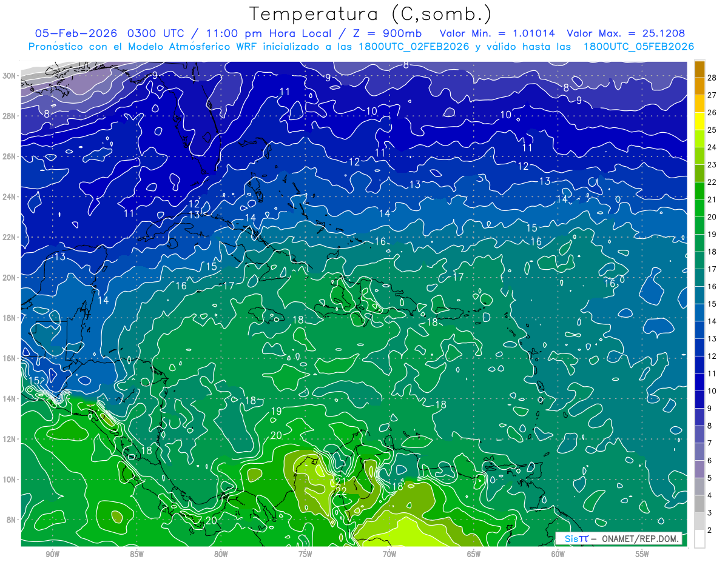The width and height of the screenshot is (728, 562).
Task: Click the "12N" latitude axis label
Action: pyautogui.click(x=10, y=439)
